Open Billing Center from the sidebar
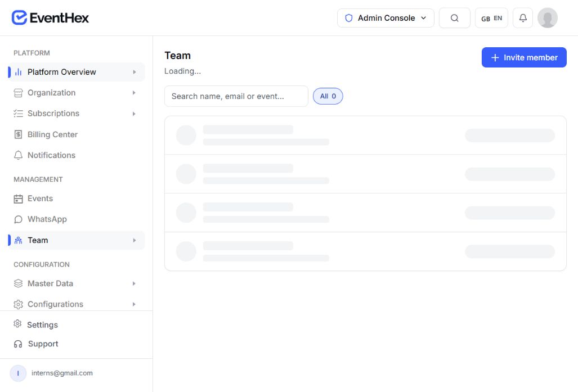Viewport: 578px width, 392px height. coord(77,134)
